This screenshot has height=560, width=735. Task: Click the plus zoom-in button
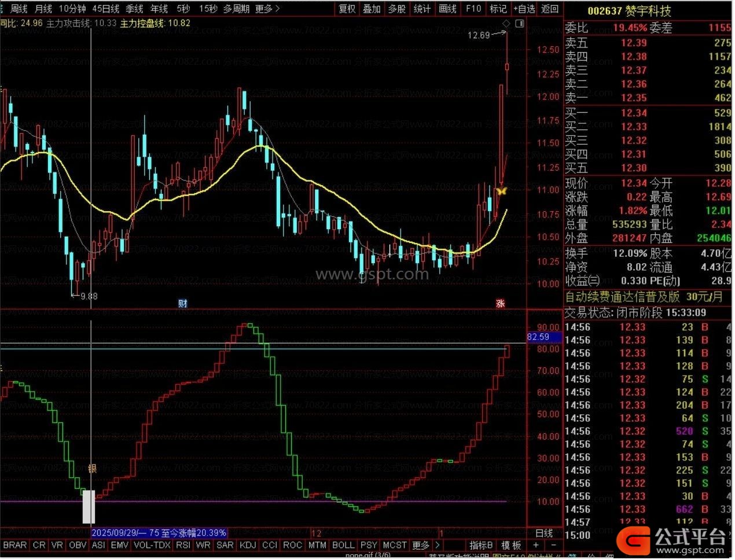point(536,545)
